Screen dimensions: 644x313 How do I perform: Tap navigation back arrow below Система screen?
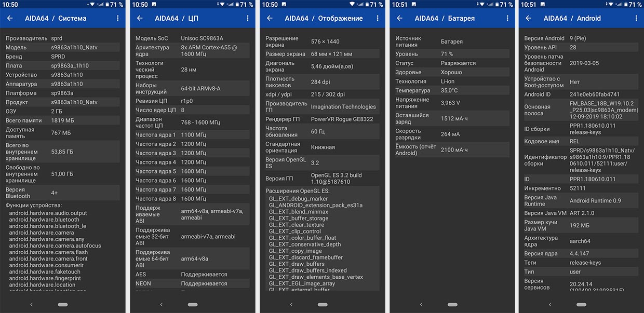coord(31,305)
